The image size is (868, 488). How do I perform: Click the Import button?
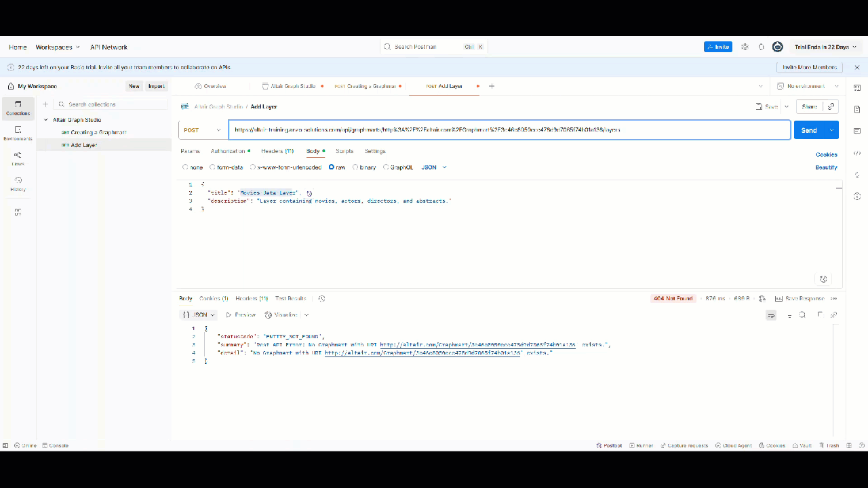pyautogui.click(x=156, y=86)
